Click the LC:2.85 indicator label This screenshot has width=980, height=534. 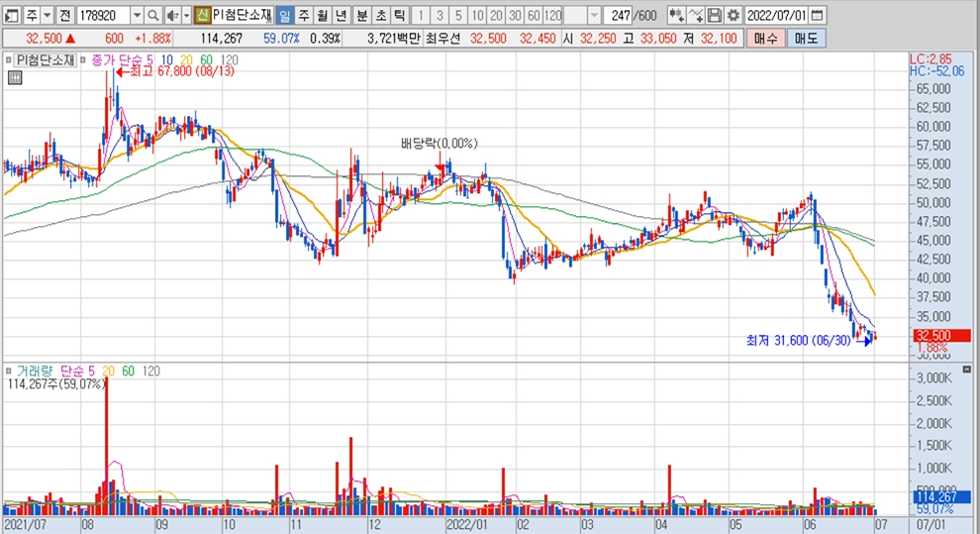pyautogui.click(x=930, y=59)
